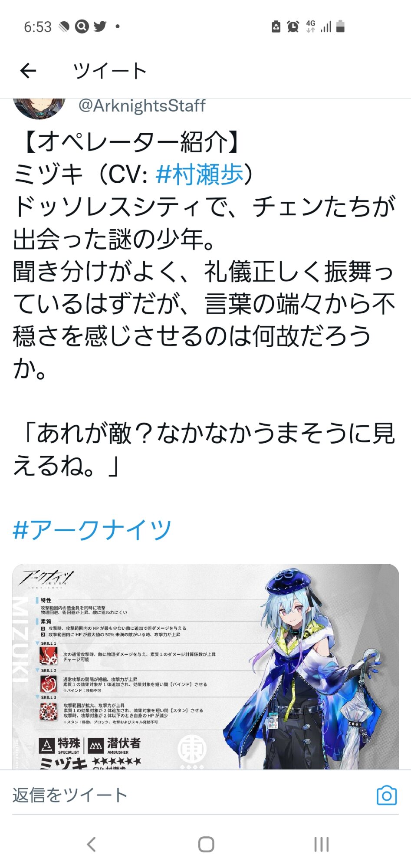Tap the Android home navigation button
The image size is (411, 868).
click(206, 845)
